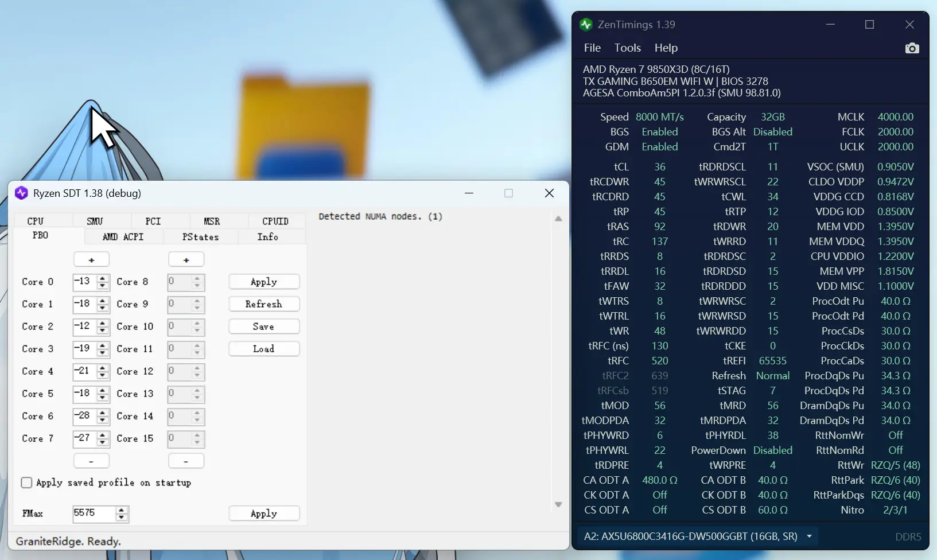Viewport: 937px width, 560px height.
Task: Click the Core 1 offset spinner arrows
Action: point(103,304)
